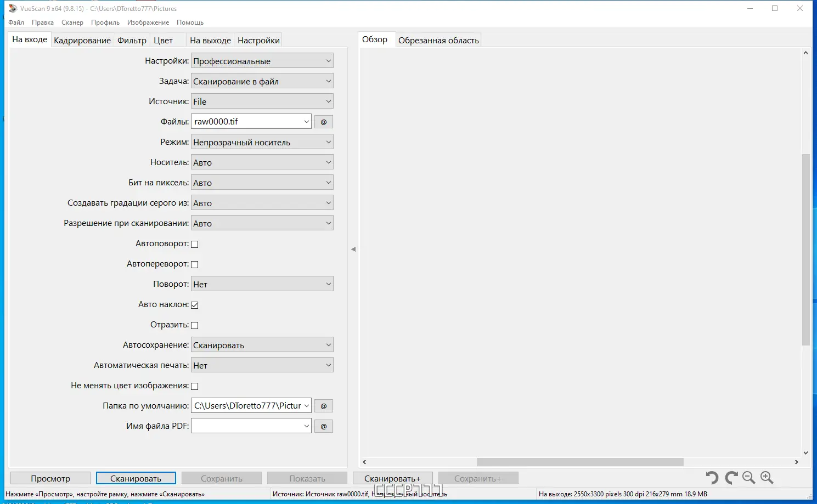Viewport: 817px width, 504px height.
Task: Click the preview scroll up arrow
Action: click(805, 53)
